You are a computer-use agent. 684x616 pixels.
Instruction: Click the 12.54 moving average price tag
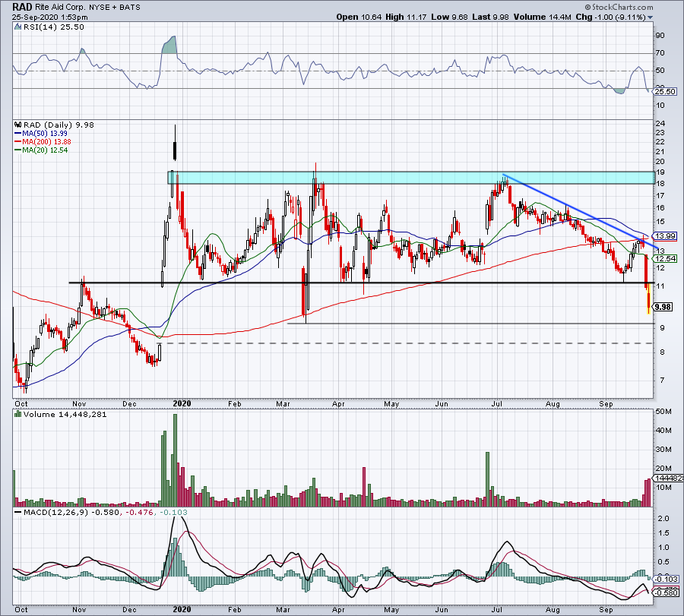[x=665, y=259]
